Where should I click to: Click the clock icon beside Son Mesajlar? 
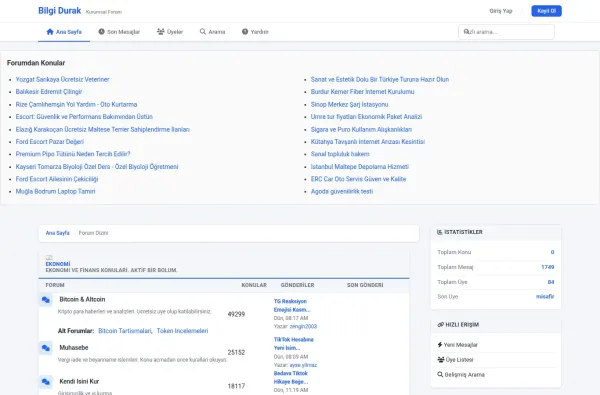(101, 32)
